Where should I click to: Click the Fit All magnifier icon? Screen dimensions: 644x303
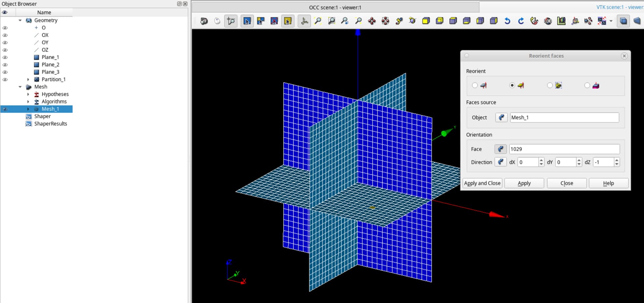tap(318, 21)
